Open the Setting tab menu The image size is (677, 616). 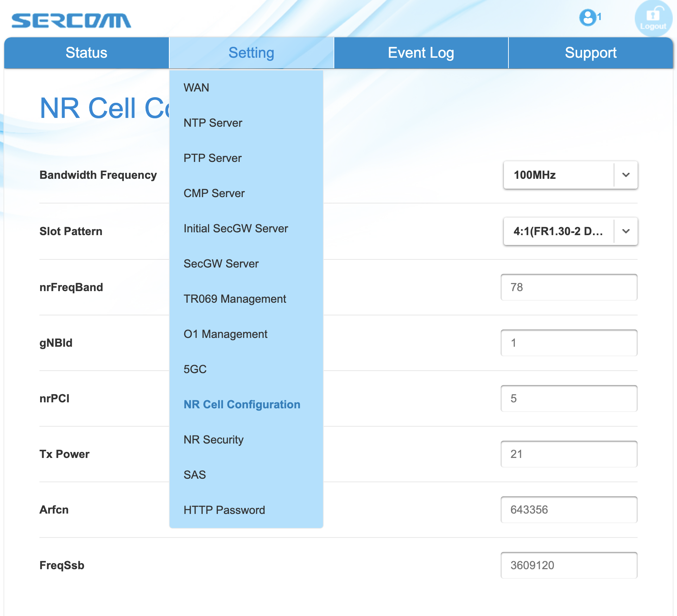[x=251, y=53]
